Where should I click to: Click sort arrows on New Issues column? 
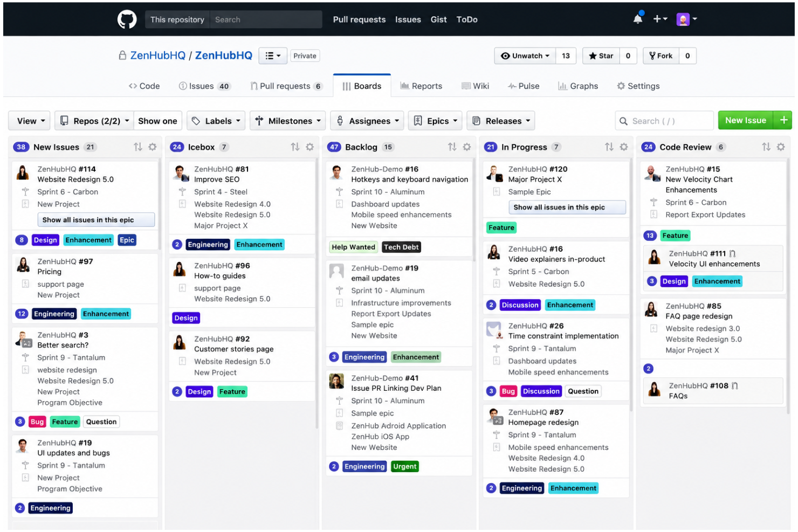point(138,147)
